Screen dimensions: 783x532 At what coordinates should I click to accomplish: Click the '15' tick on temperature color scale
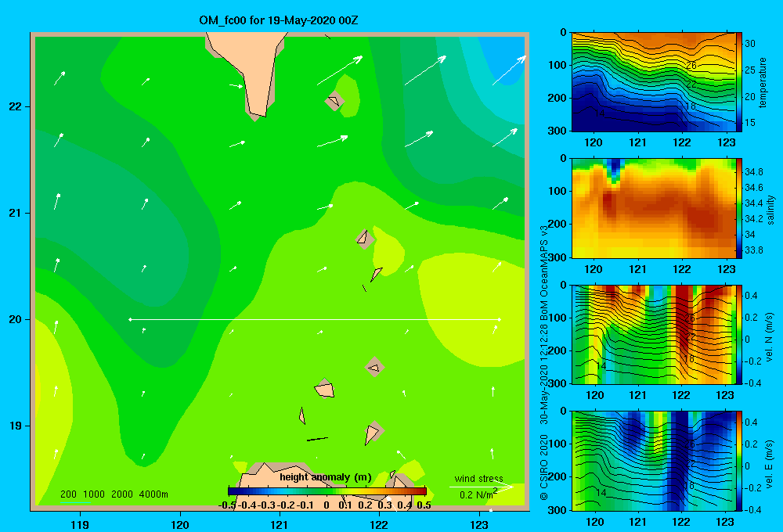click(x=750, y=122)
